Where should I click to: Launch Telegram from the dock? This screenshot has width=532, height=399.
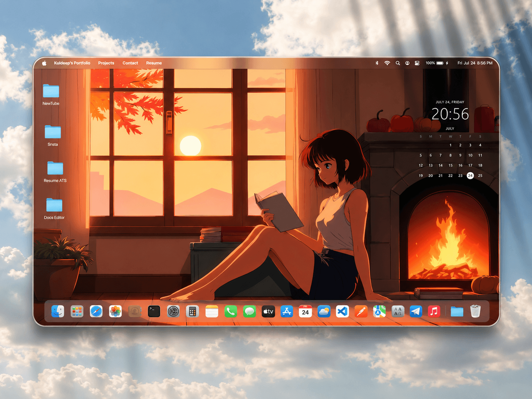[x=416, y=312]
